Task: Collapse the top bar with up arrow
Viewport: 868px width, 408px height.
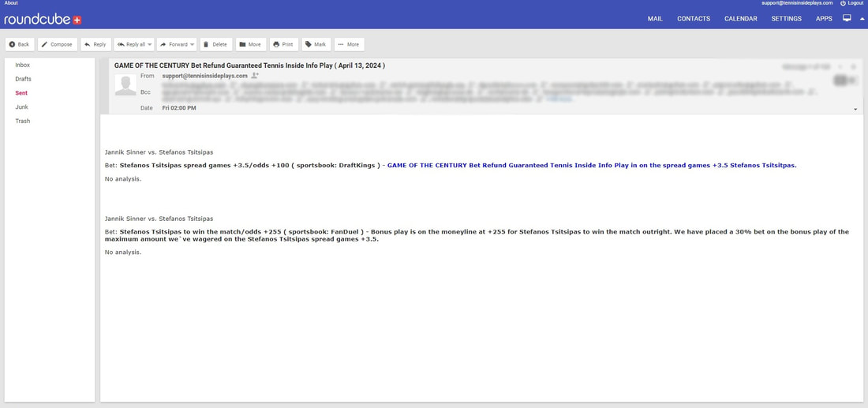Action: tap(862, 19)
